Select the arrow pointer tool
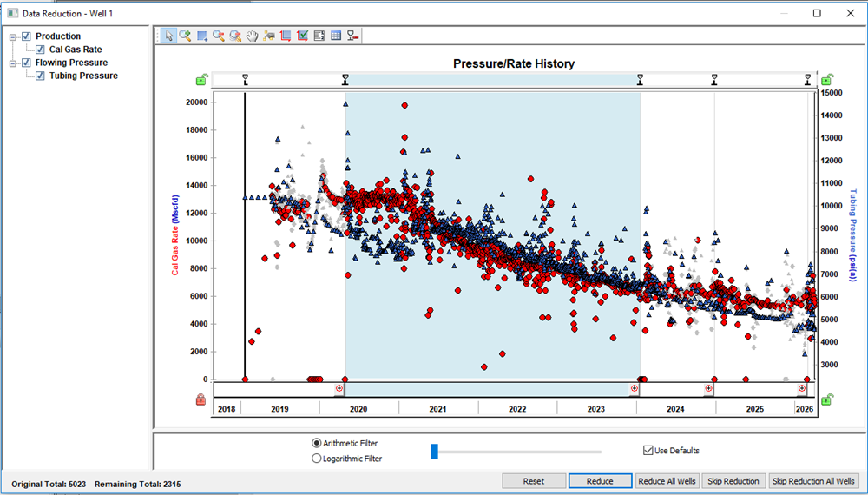Viewport: 868px width, 495px height. pyautogui.click(x=169, y=36)
